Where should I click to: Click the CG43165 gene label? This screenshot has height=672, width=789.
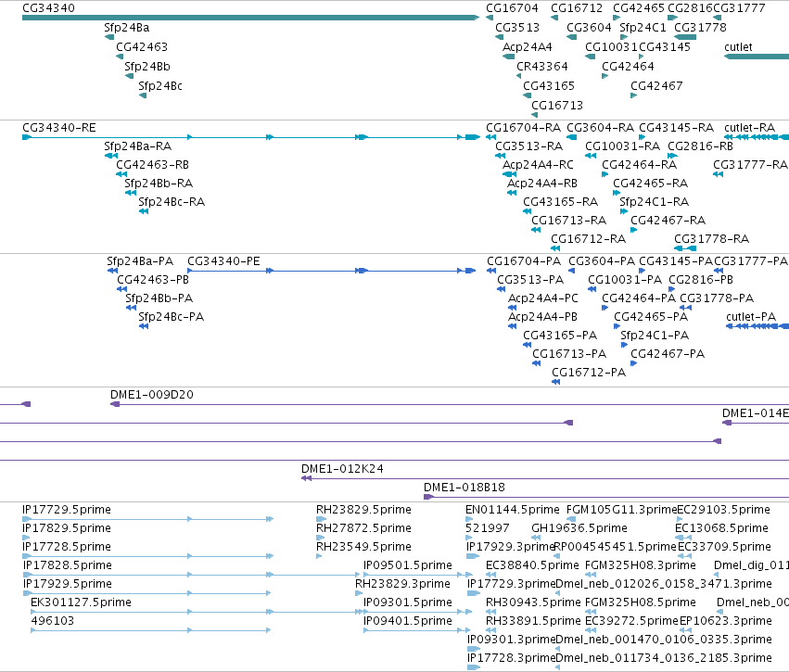click(549, 86)
